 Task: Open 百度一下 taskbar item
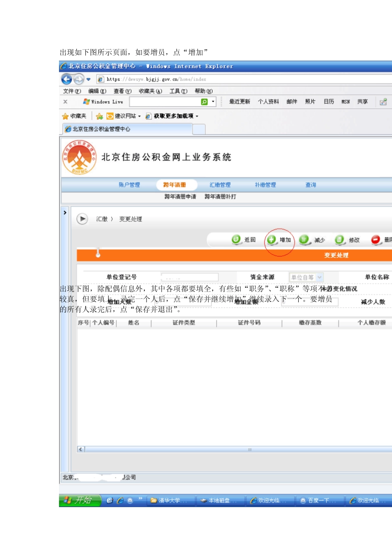[x=319, y=500]
